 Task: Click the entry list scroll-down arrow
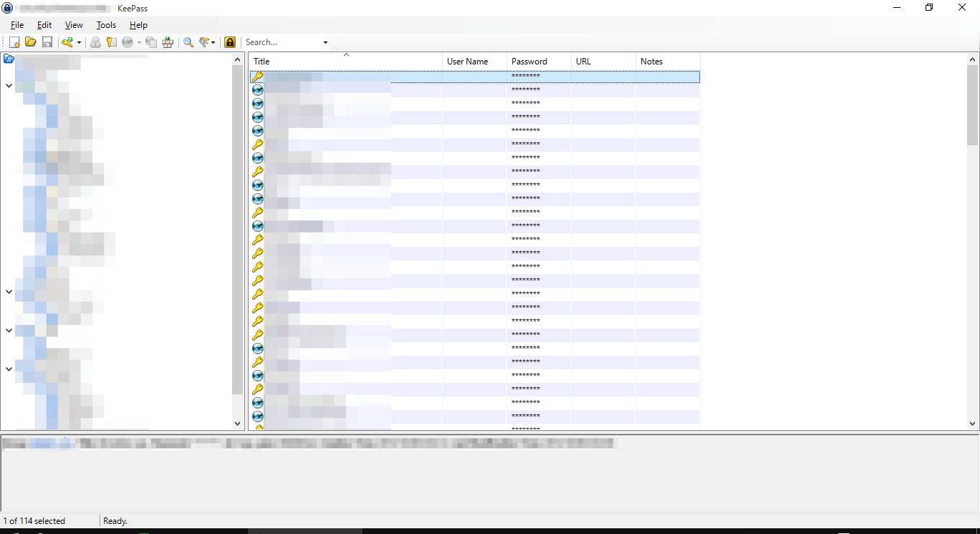(972, 423)
